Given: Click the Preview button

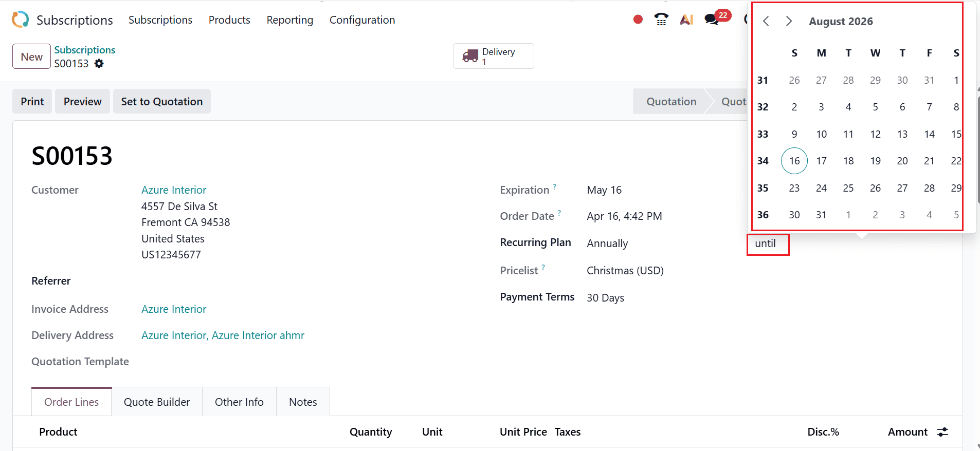Looking at the screenshot, I should point(82,101).
